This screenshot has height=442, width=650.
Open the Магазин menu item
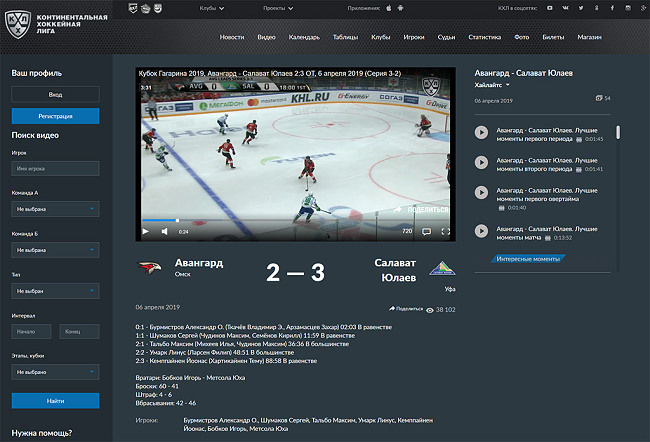click(x=589, y=37)
